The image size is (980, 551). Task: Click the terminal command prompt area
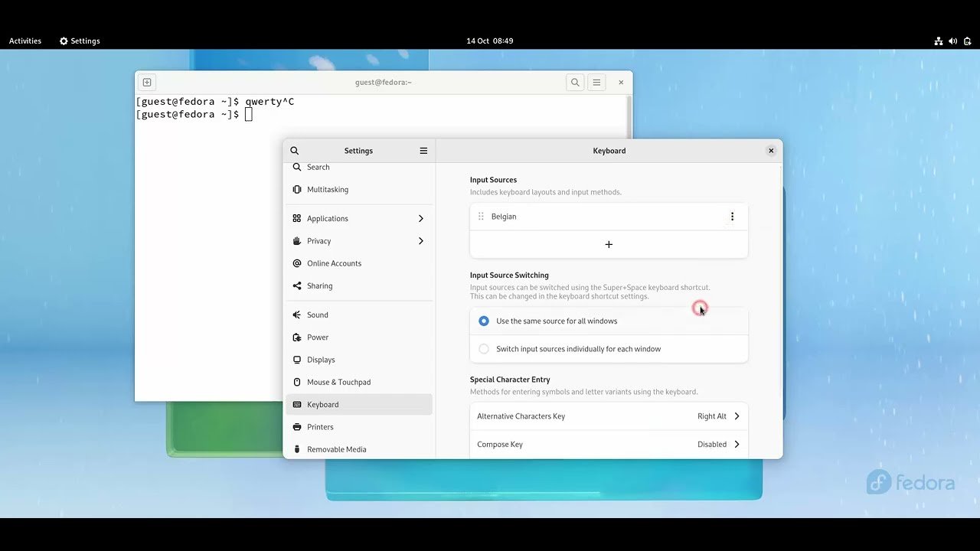248,115
